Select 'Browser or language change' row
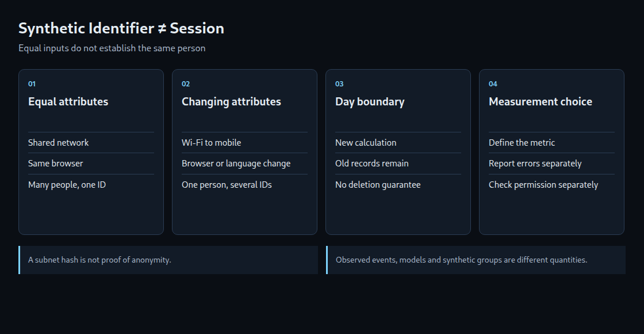Screen dimensions: 644x334 tap(244, 164)
